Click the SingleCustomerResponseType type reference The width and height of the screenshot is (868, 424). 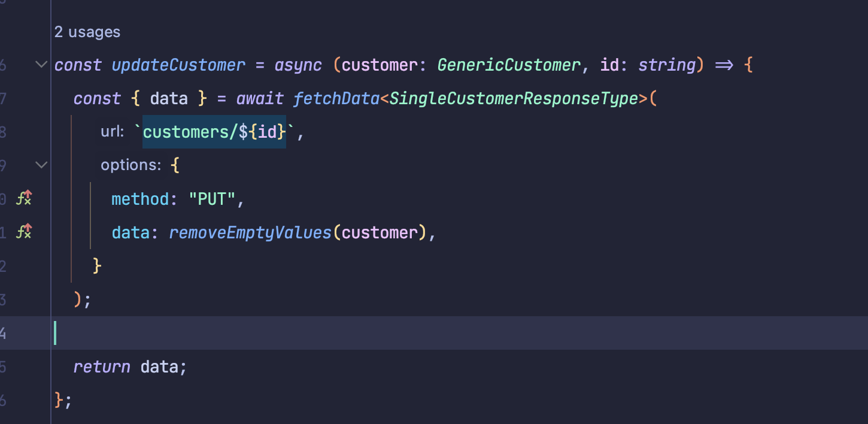coord(514,98)
